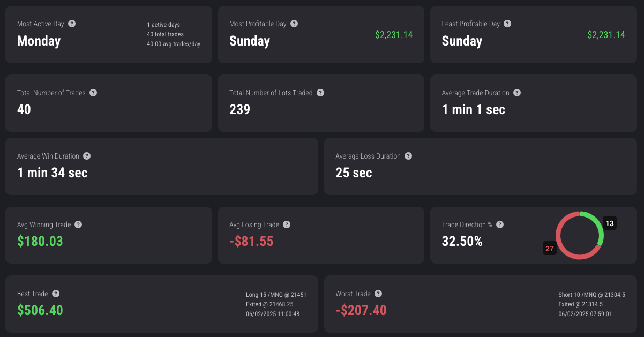The width and height of the screenshot is (644, 337).
Task: Click the Worst Trade help icon
Action: pos(378,294)
